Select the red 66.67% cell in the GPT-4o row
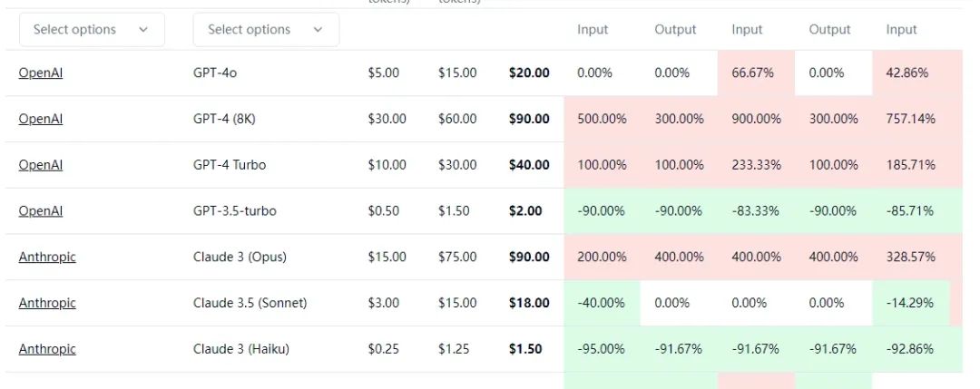This screenshot has height=389, width=980. (753, 73)
